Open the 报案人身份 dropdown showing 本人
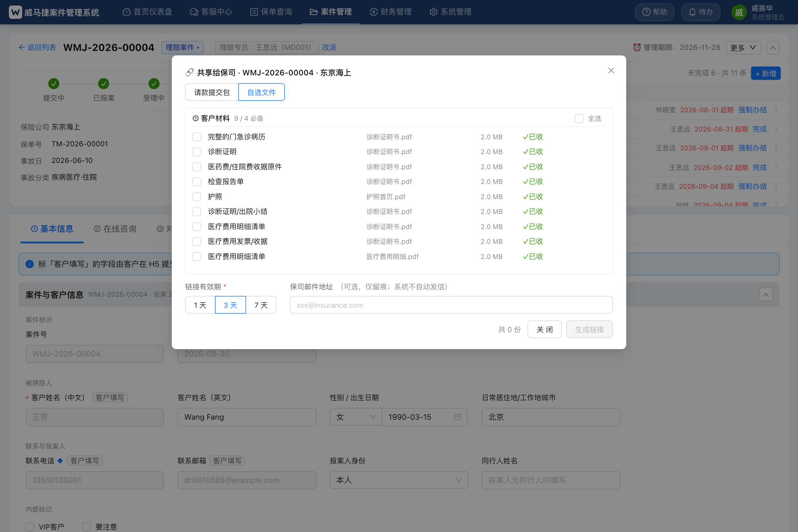Image resolution: width=798 pixels, height=532 pixels. [399, 480]
